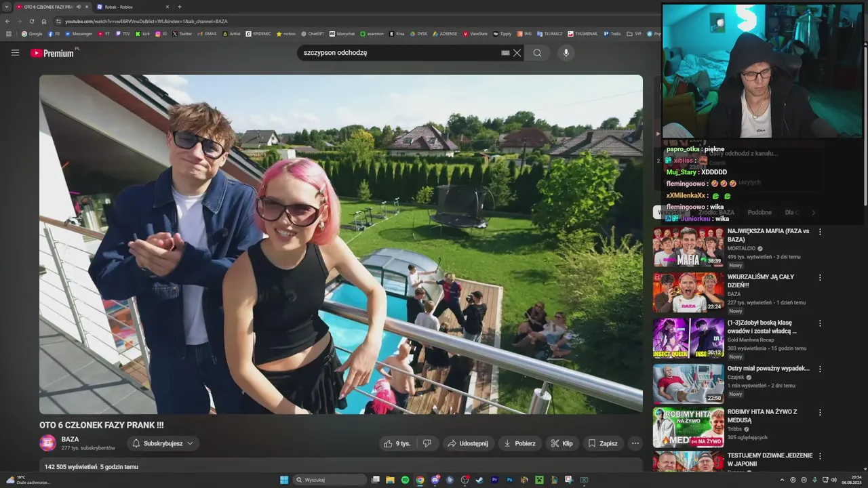868x488 pixels.
Task: Go back with browser back arrow
Action: (7, 22)
